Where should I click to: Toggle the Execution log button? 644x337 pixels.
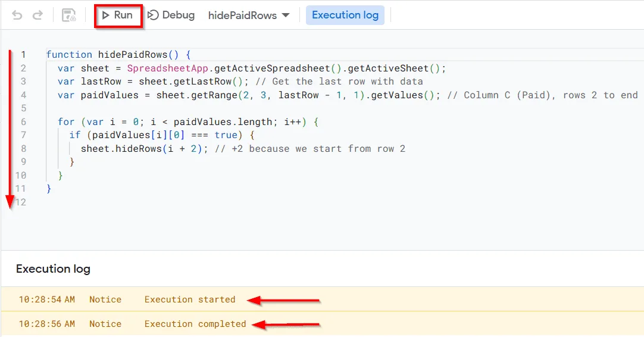pos(345,15)
